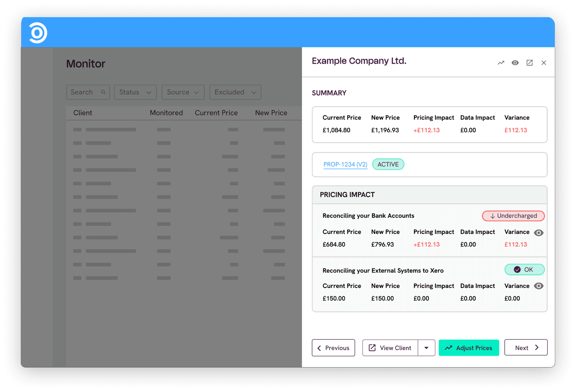
Task: Click the Search input field
Action: [88, 92]
